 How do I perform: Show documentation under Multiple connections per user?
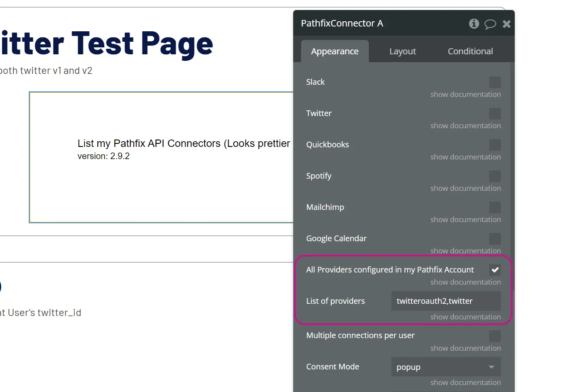(x=466, y=348)
